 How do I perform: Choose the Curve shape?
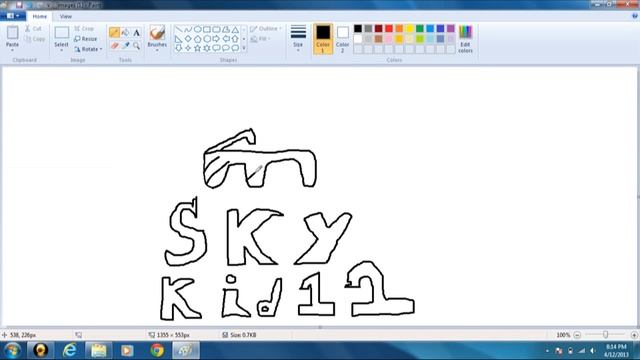[188, 29]
